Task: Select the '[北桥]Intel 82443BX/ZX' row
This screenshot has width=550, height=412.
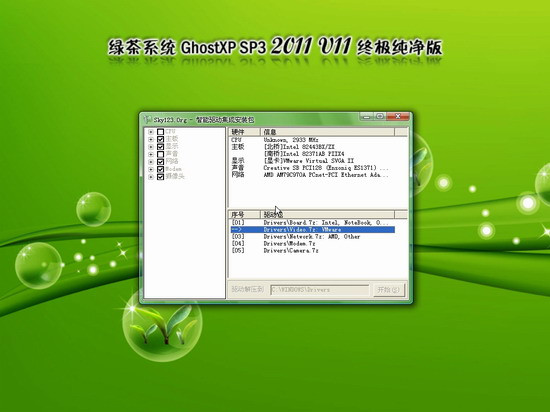Action: click(x=313, y=147)
